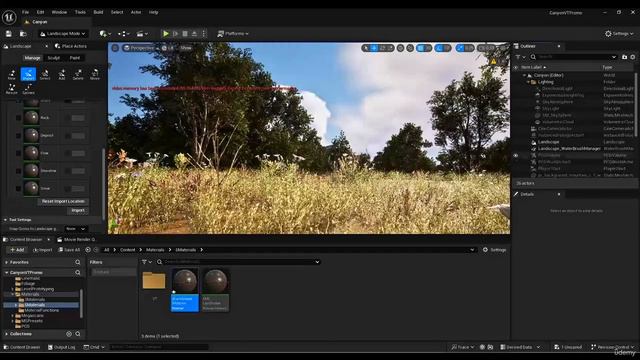640x360 pixels.
Task: Open the Unreal Engine logo button
Action: pos(9,17)
